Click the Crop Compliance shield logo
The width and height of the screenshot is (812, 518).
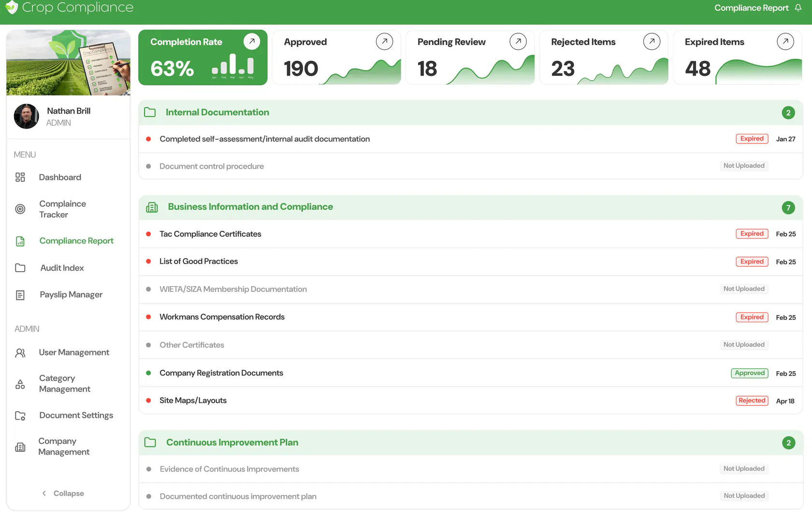pos(11,7)
